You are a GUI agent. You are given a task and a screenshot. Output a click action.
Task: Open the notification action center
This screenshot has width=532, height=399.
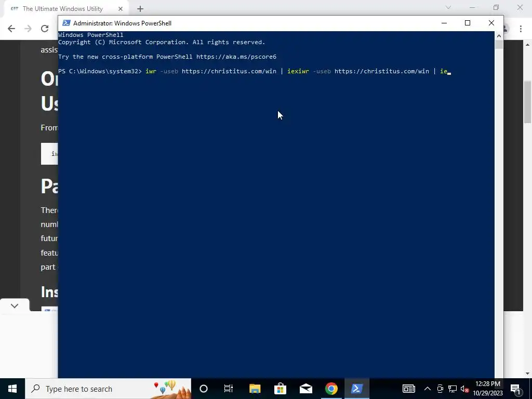pos(515,389)
